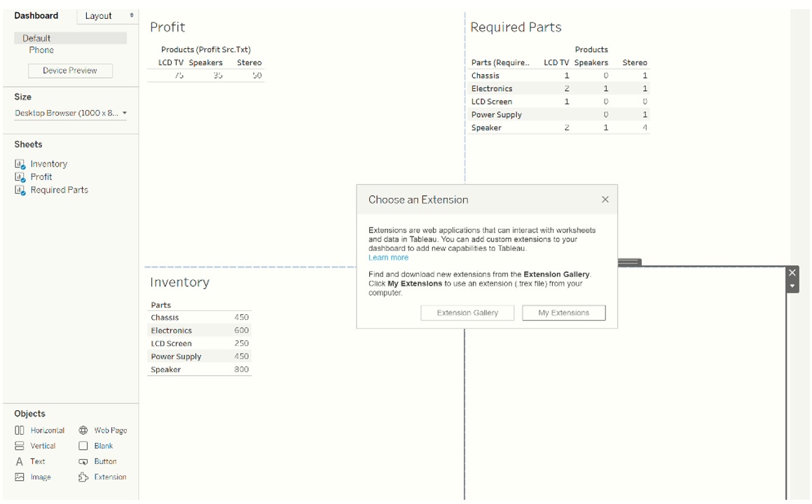Switch to the Dashboard tab

click(x=37, y=15)
